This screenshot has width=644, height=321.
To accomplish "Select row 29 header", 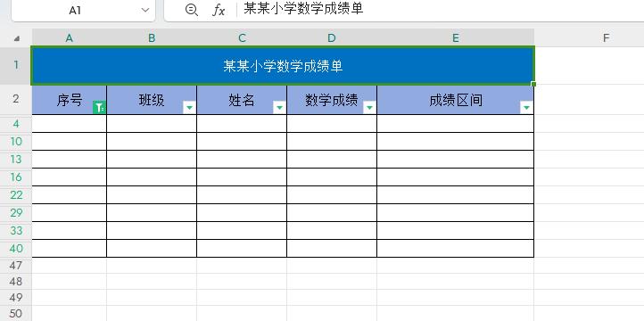I will pos(16,212).
